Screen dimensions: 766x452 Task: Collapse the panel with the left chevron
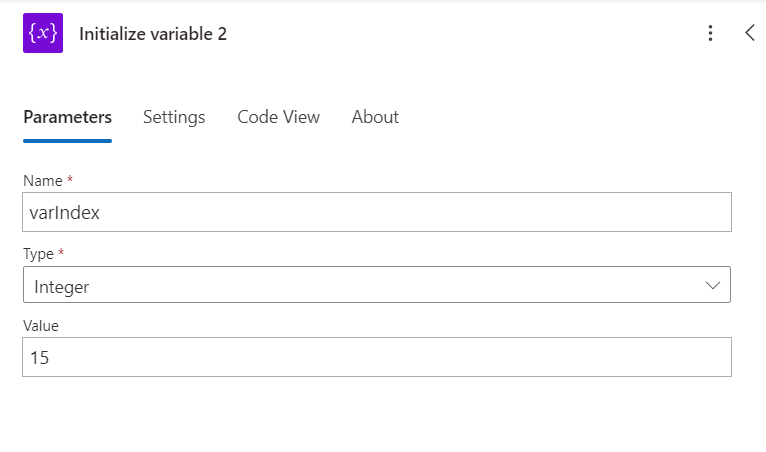pyautogui.click(x=750, y=33)
